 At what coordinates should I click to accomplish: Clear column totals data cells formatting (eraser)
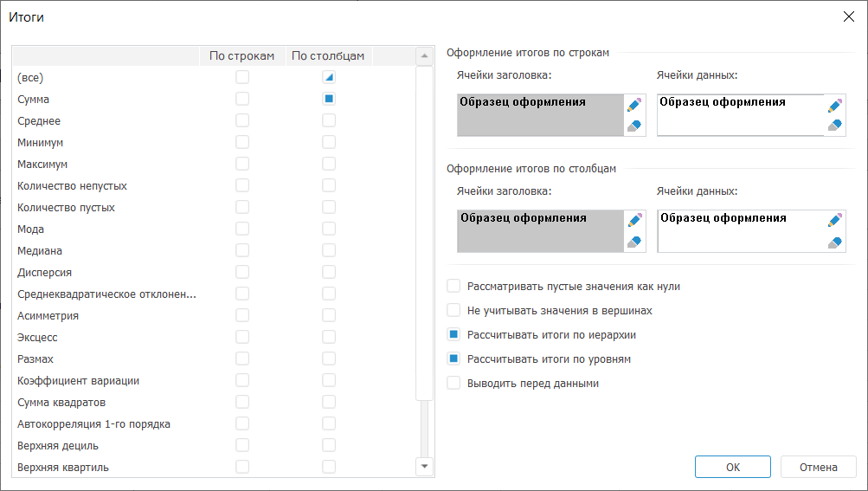coord(834,242)
